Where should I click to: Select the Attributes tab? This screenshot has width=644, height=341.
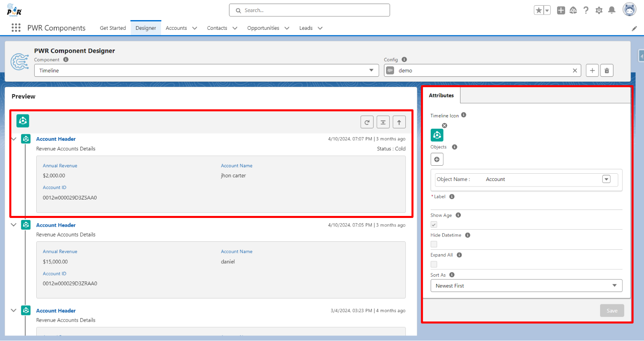pos(441,95)
